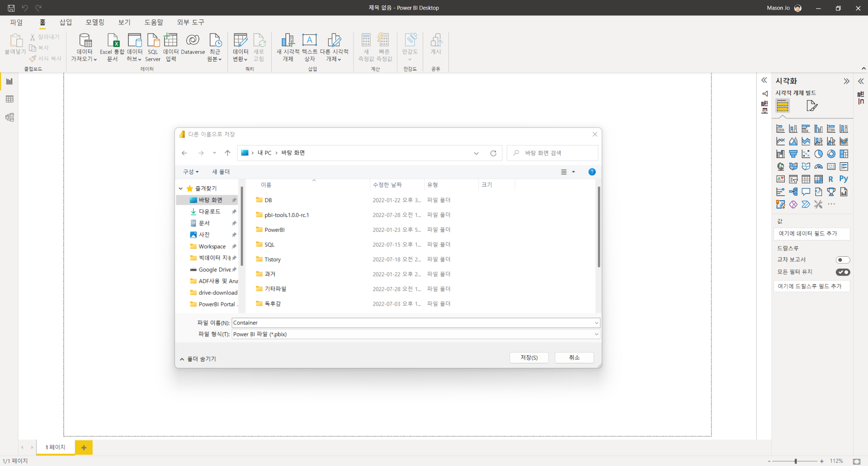This screenshot has height=466, width=868.
Task: Select the donut chart visual
Action: [x=831, y=154]
